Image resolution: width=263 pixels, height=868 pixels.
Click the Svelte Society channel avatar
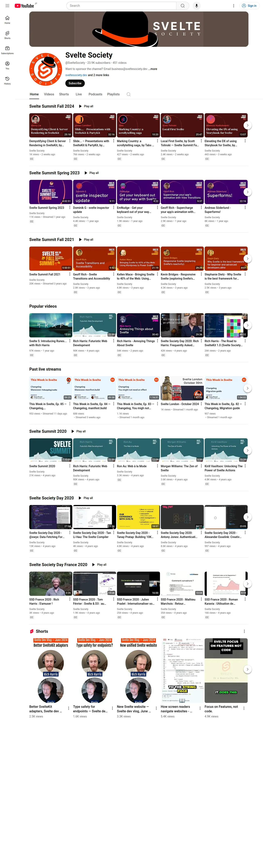coord(45,69)
